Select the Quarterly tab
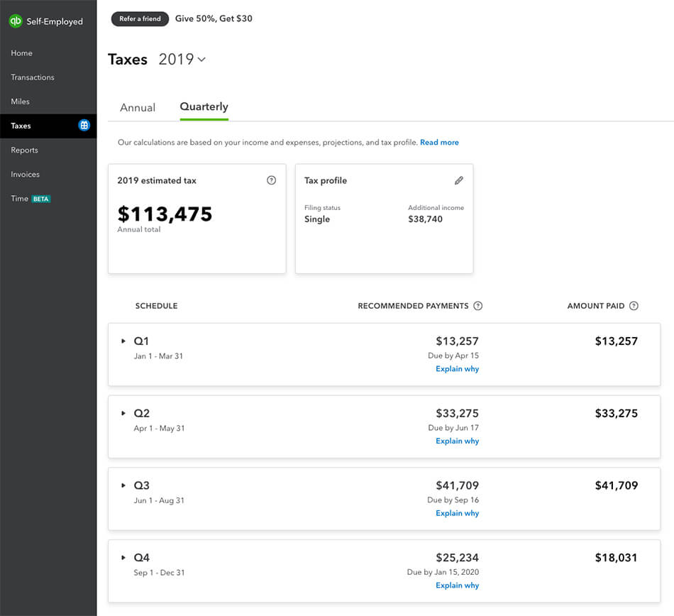Viewport: 674px width, 616px height. click(x=204, y=107)
